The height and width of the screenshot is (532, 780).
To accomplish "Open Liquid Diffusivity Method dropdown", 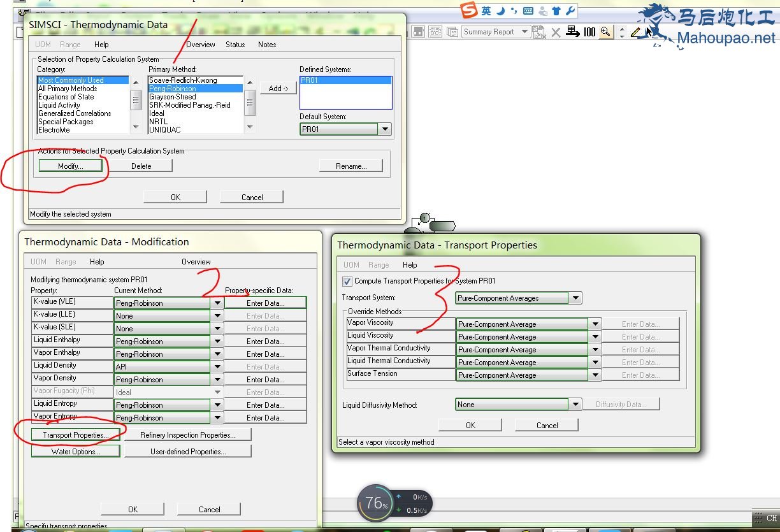I will click(575, 405).
